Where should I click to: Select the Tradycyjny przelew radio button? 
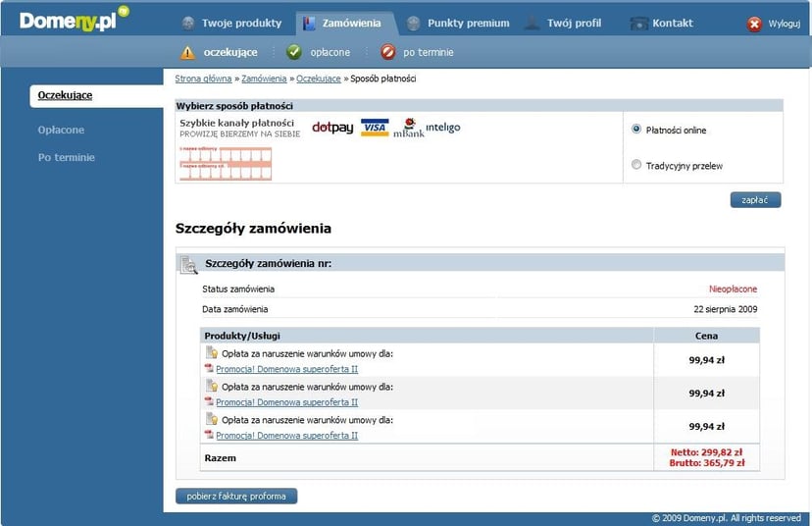tap(636, 165)
